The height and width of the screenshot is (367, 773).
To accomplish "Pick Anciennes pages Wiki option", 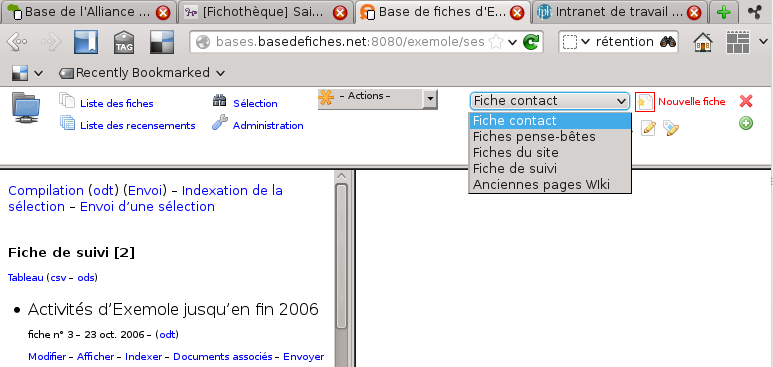I will (550, 184).
